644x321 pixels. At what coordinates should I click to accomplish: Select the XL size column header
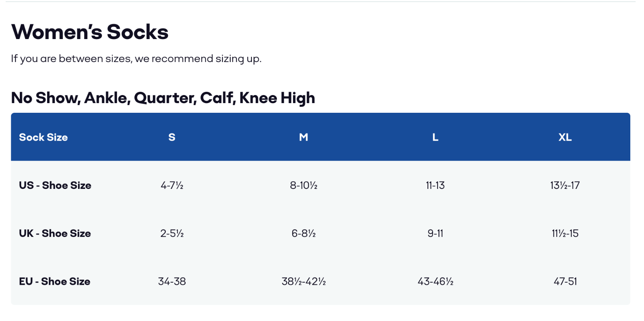click(x=565, y=137)
